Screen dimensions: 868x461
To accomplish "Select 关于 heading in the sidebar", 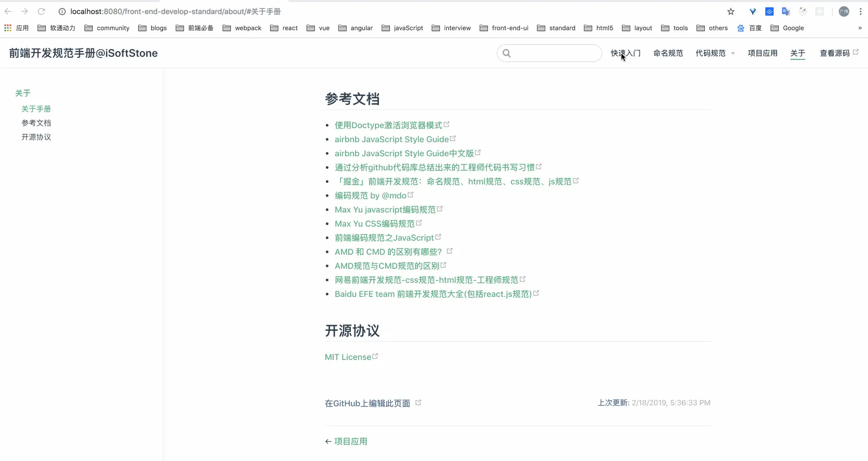I will point(23,93).
